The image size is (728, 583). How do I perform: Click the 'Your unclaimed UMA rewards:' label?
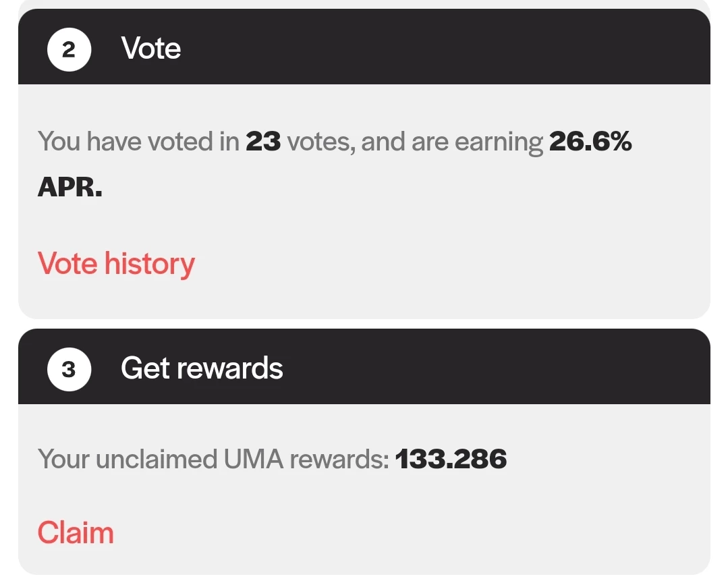click(213, 459)
